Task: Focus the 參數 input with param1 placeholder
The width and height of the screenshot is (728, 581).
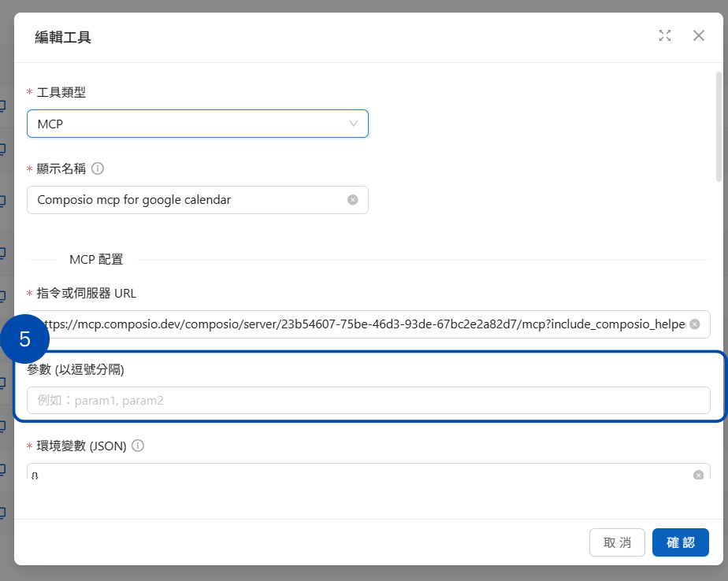Action: [x=368, y=401]
